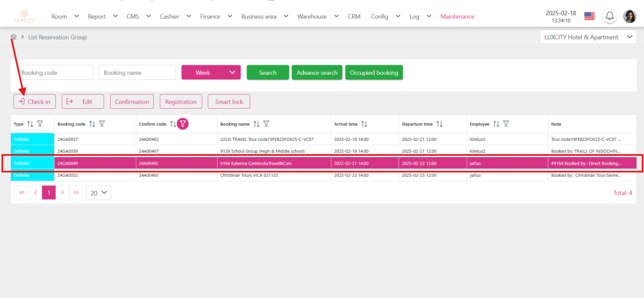Image resolution: width=644 pixels, height=298 pixels.
Task: Click the Smart lock button
Action: (x=230, y=101)
